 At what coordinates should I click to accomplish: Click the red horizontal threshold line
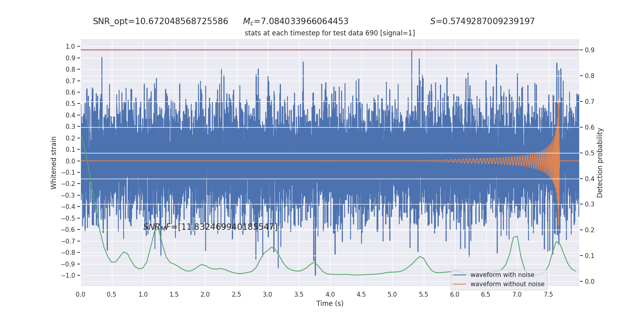pos(330,50)
